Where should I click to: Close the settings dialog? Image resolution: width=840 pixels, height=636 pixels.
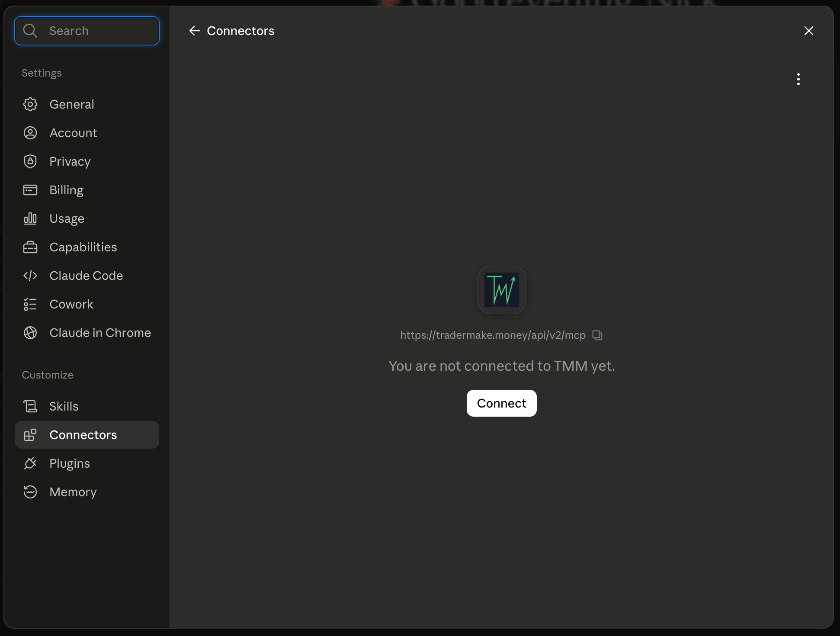(808, 31)
